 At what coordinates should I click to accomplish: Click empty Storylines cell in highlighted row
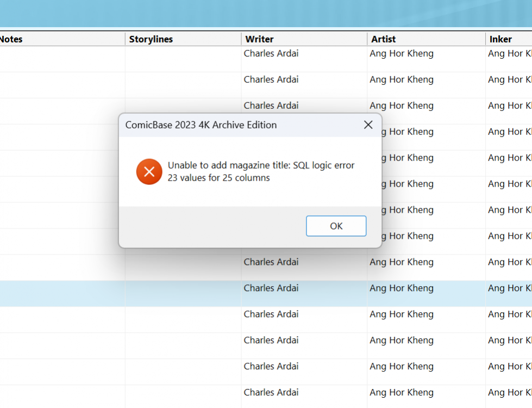click(183, 294)
